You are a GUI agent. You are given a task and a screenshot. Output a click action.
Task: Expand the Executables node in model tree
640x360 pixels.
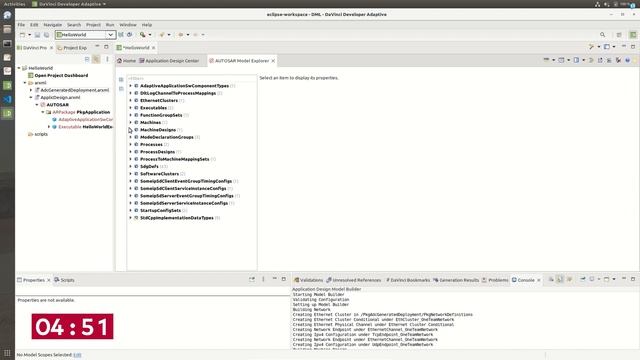131,108
